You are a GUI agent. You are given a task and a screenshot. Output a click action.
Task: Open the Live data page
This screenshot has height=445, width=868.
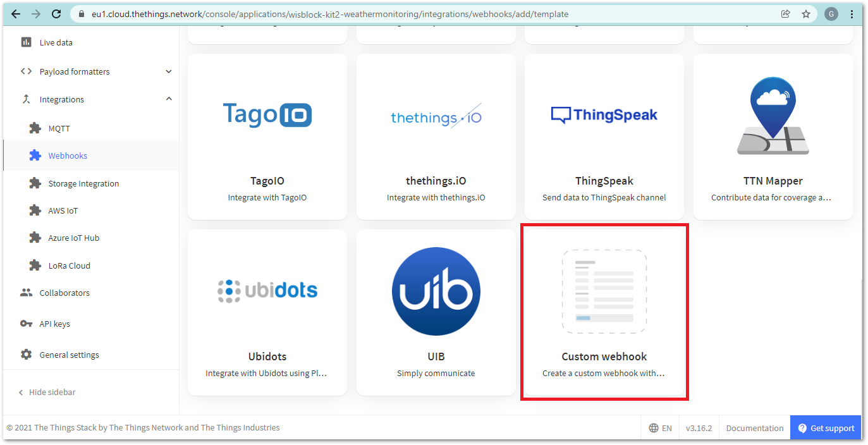56,42
